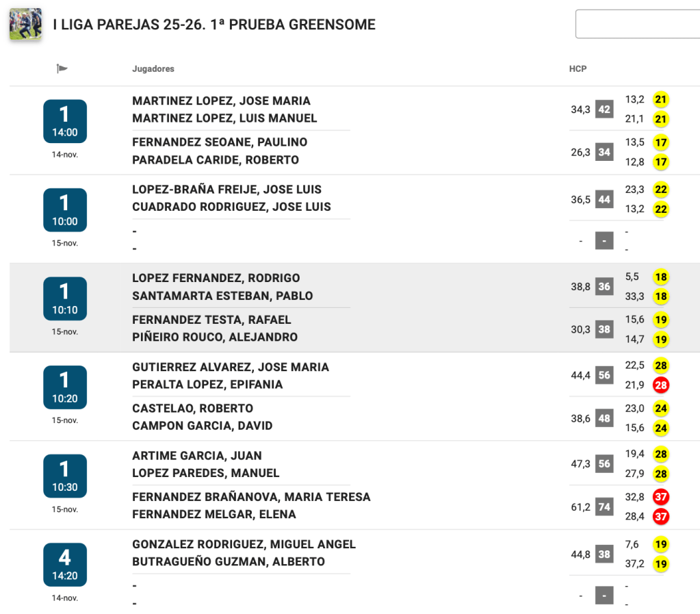
Task: Click red 28 badge for Peralta Lopez
Action: click(x=661, y=385)
